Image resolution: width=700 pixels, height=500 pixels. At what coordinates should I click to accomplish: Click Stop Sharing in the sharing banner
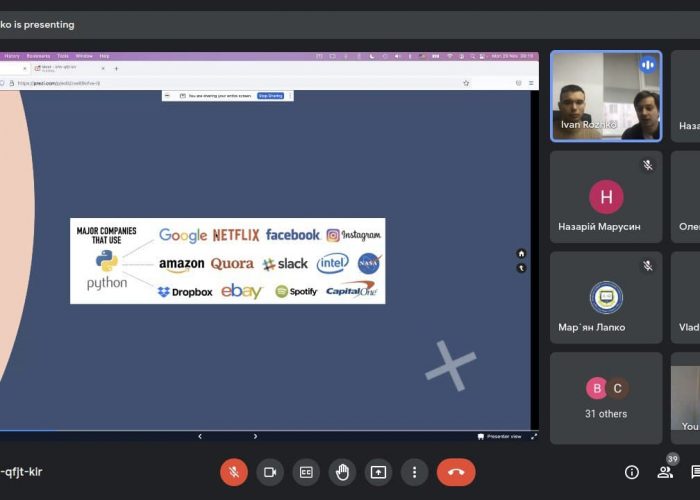[x=271, y=96]
